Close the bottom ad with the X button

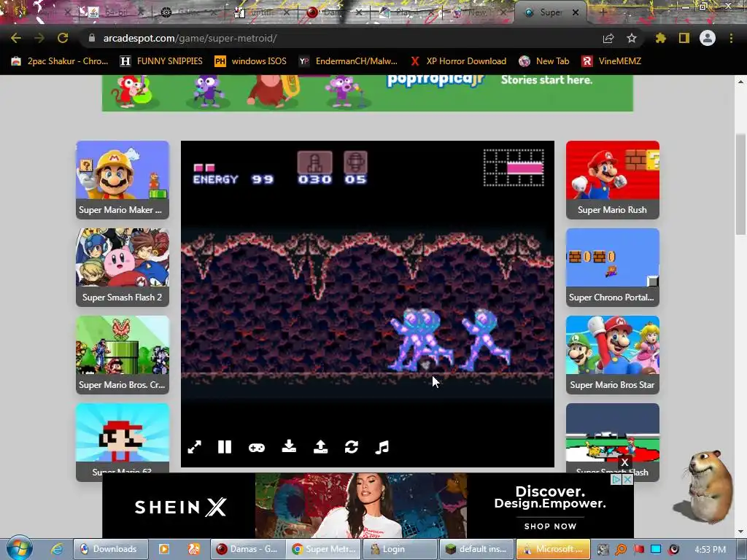624,462
